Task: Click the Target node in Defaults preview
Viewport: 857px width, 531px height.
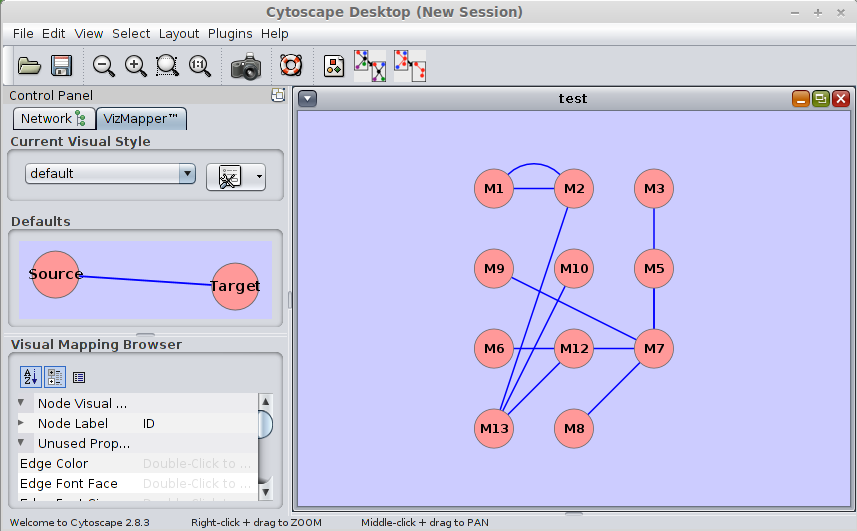Action: click(235, 286)
